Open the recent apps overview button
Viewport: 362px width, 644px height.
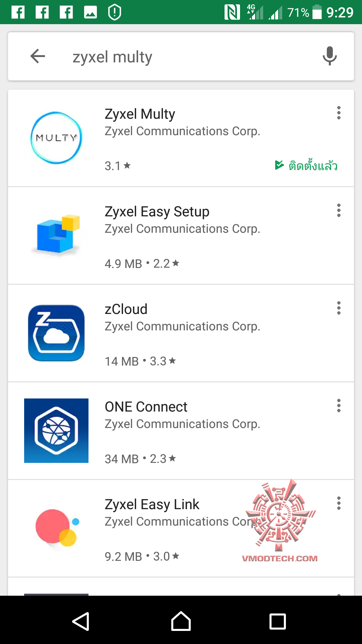click(x=278, y=622)
